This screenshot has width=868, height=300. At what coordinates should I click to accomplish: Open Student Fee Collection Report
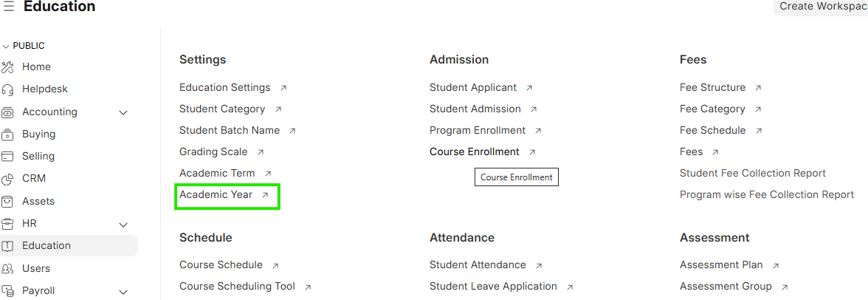[x=752, y=173]
